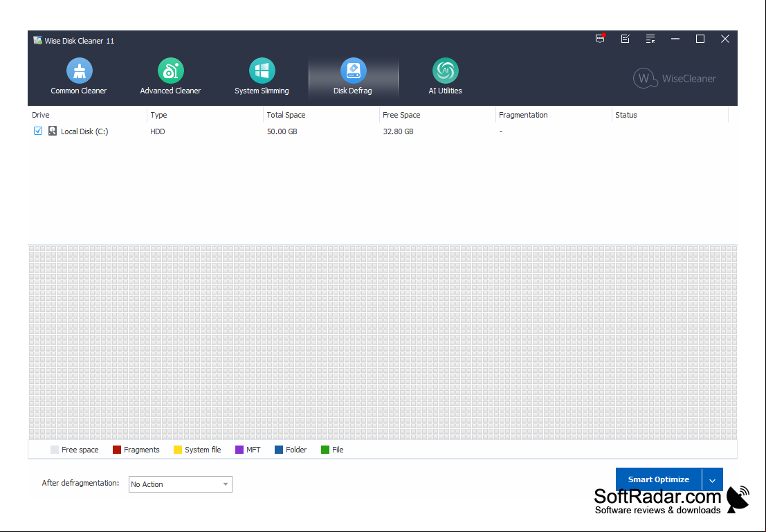Image resolution: width=766 pixels, height=532 pixels.
Task: Click the Smart Optimize button
Action: point(659,479)
